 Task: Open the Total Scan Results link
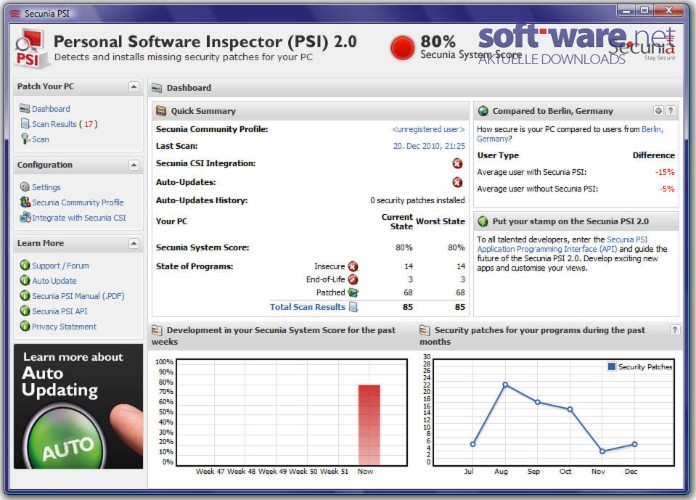[x=307, y=307]
